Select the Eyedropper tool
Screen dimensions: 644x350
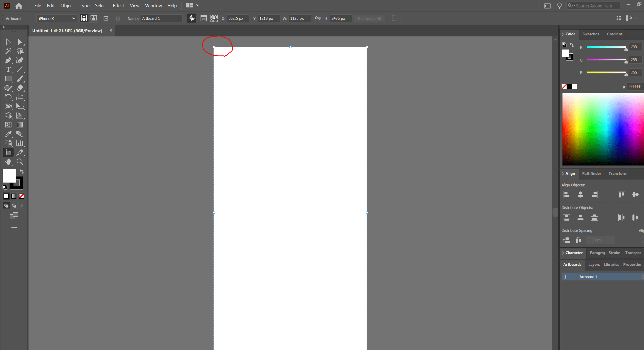pos(8,134)
